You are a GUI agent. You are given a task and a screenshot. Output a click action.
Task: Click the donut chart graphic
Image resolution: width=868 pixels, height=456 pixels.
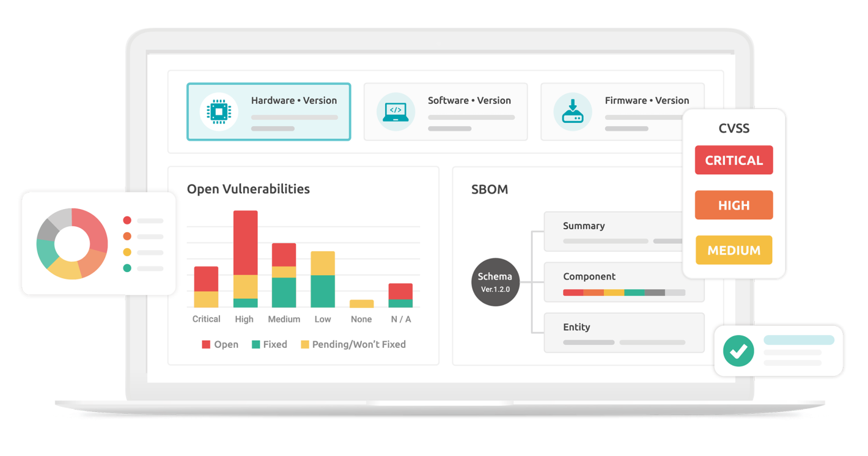(72, 244)
